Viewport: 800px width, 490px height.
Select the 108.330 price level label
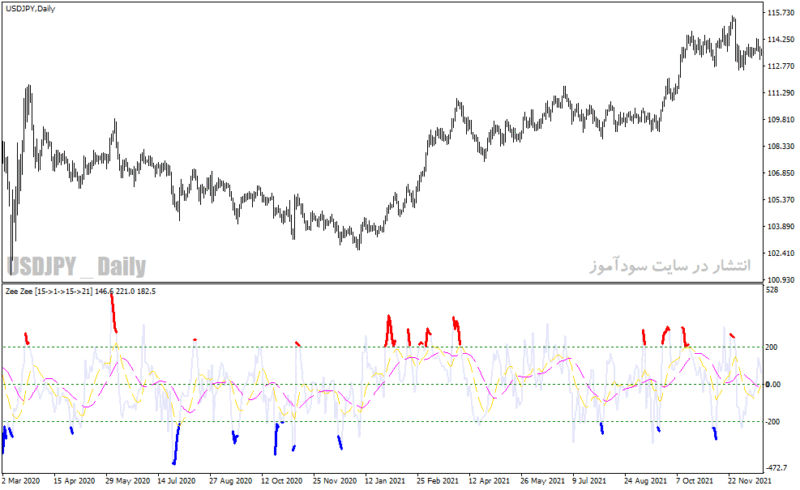point(781,146)
